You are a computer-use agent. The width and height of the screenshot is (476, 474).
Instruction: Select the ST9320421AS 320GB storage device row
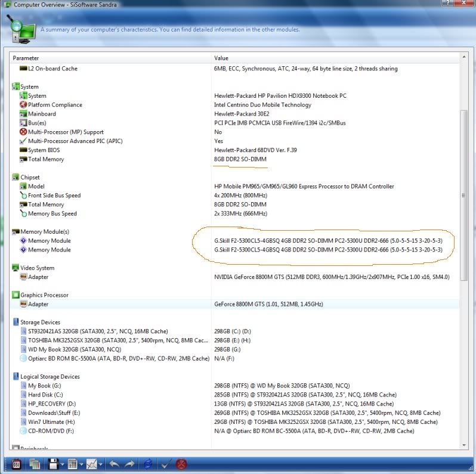coord(234,331)
